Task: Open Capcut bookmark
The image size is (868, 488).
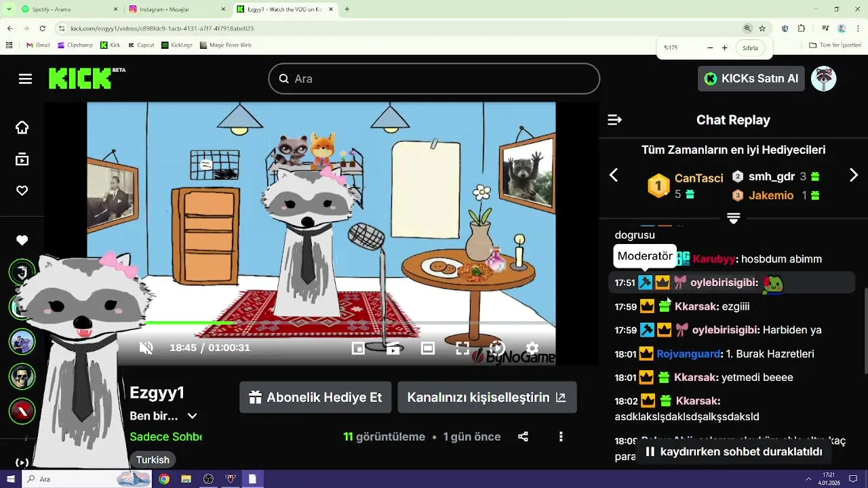Action: [141, 45]
